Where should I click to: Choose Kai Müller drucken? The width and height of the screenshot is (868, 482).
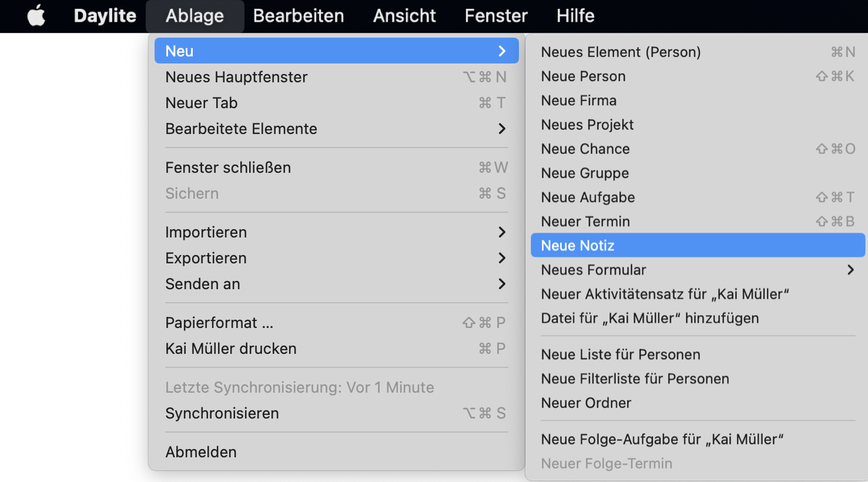[231, 349]
